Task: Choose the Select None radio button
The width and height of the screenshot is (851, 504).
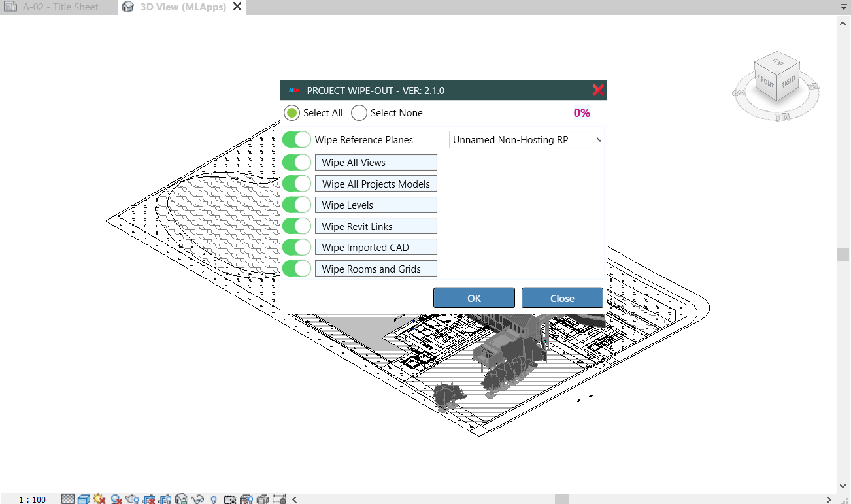Action: tap(359, 113)
